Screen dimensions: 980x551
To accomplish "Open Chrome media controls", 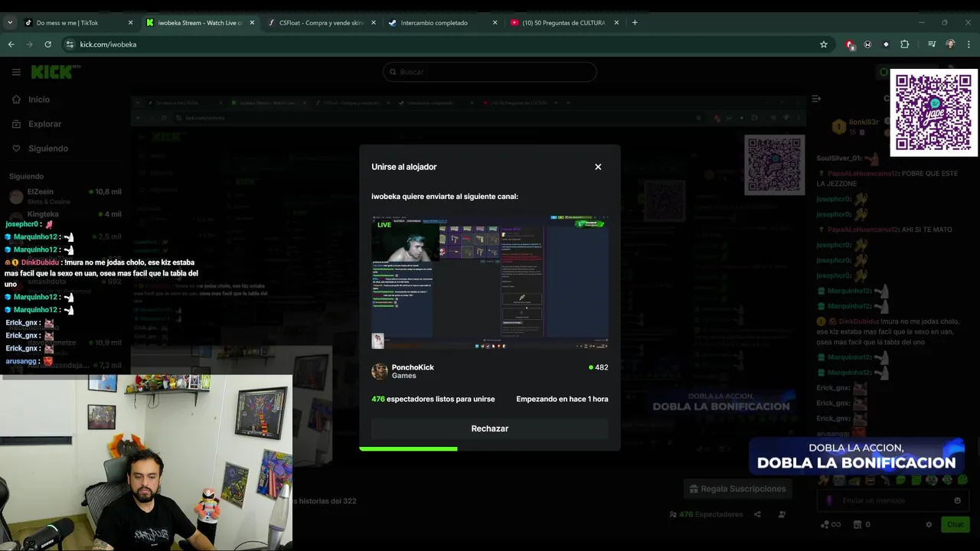I will (x=932, y=44).
